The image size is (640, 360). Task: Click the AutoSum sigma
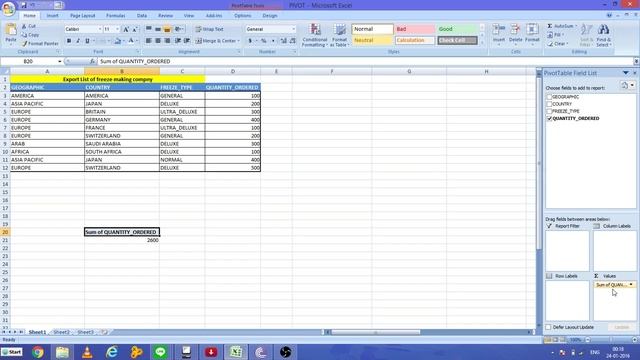point(550,26)
